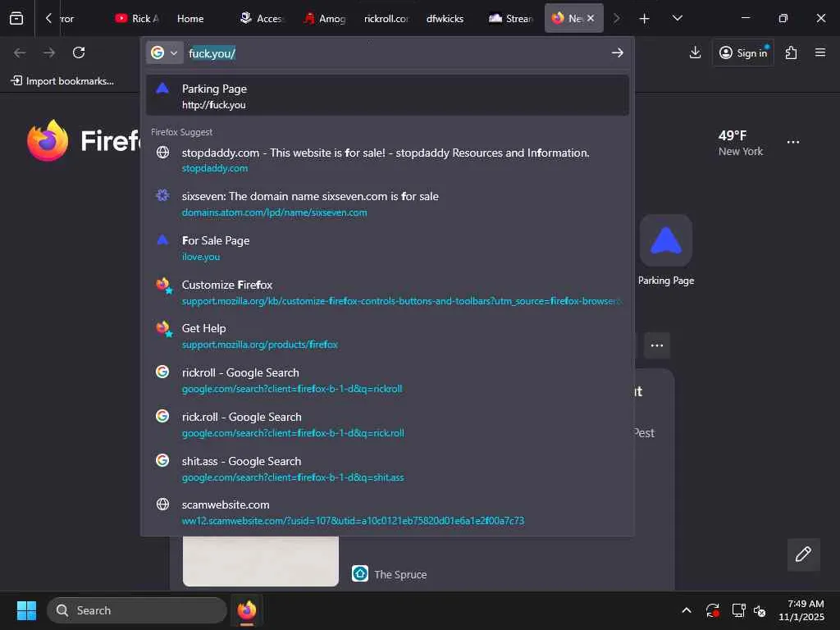Open the 49°F New York weather widget
The image size is (840, 630).
pos(741,143)
